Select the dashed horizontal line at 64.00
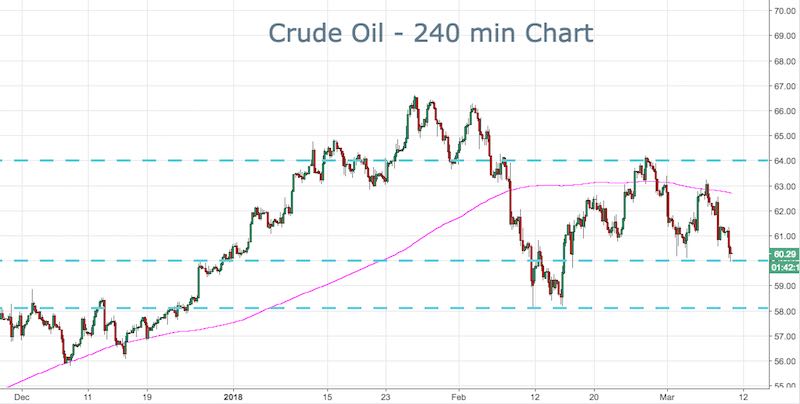 pyautogui.click(x=250, y=160)
